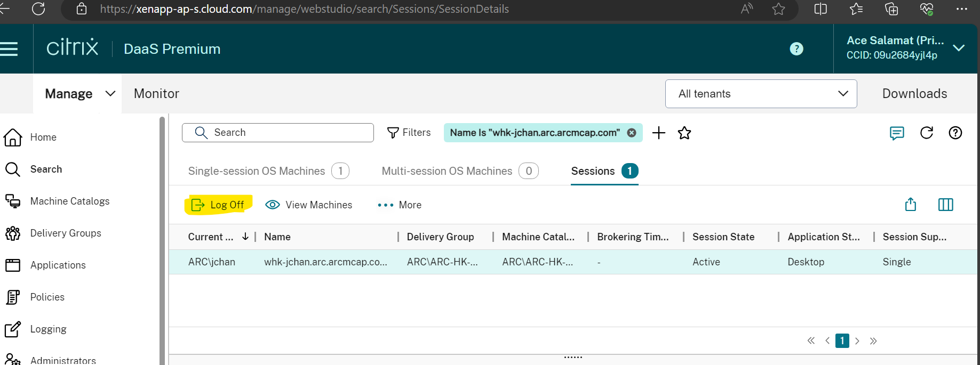
Task: Save search with the star icon
Action: point(684,133)
